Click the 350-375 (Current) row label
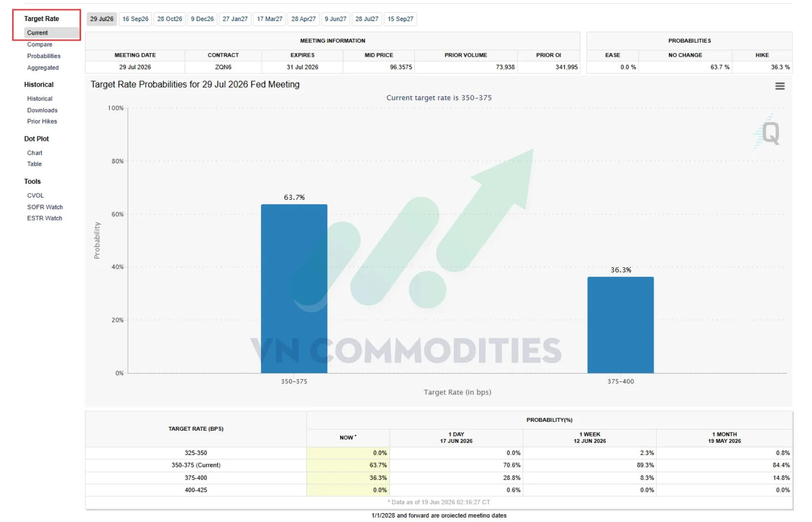The width and height of the screenshot is (812, 522). (196, 465)
